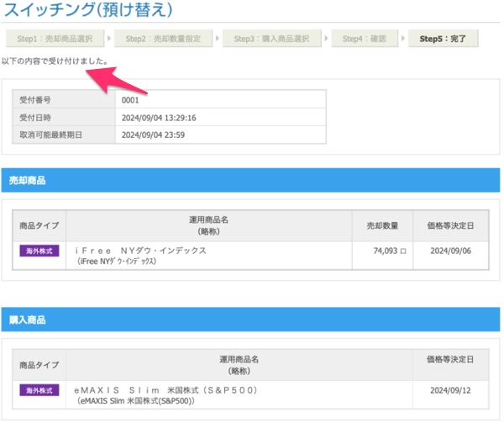Click 商品タイプ header in 購入商品 table
The image size is (504, 423).
[x=39, y=365]
